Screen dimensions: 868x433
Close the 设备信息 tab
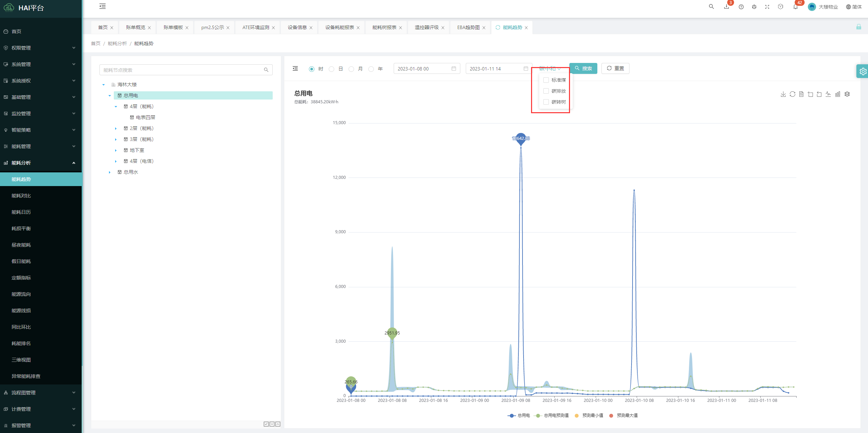[x=311, y=28]
